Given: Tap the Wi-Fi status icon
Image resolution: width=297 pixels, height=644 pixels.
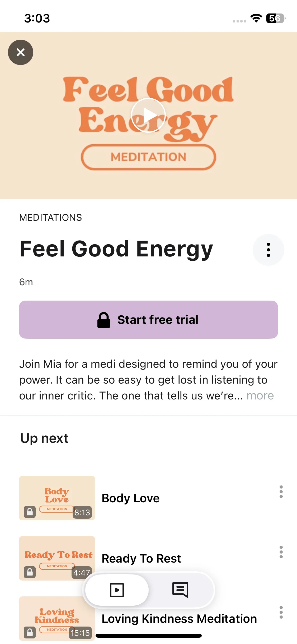Looking at the screenshot, I should point(256,18).
